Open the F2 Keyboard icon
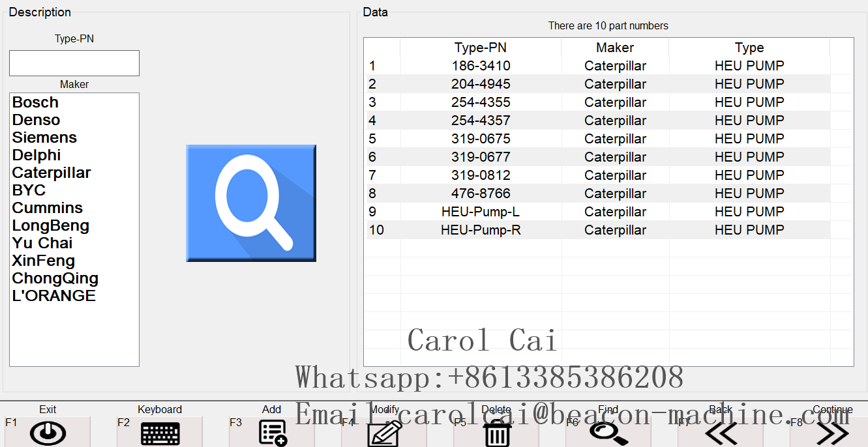 [160, 434]
